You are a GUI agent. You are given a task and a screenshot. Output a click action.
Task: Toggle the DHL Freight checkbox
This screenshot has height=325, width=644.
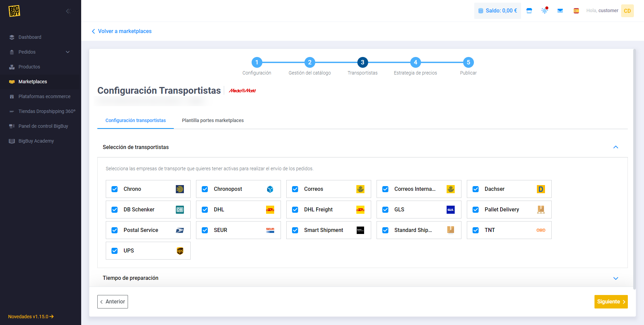click(295, 210)
